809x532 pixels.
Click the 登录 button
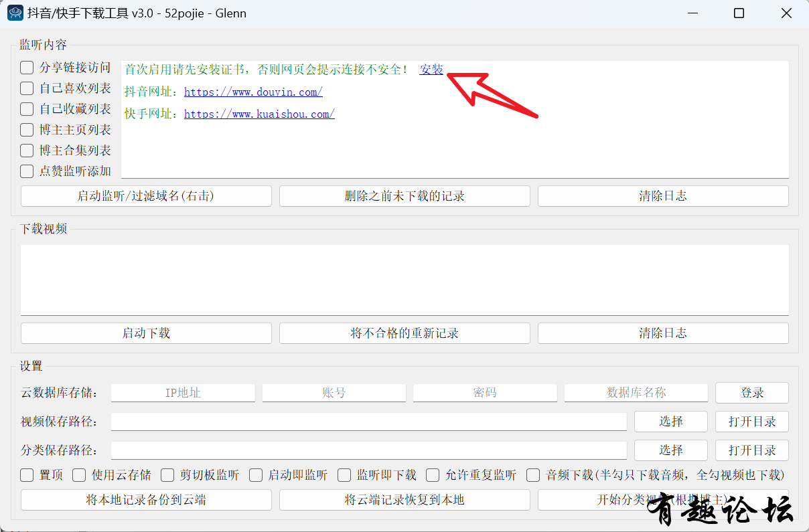click(752, 393)
